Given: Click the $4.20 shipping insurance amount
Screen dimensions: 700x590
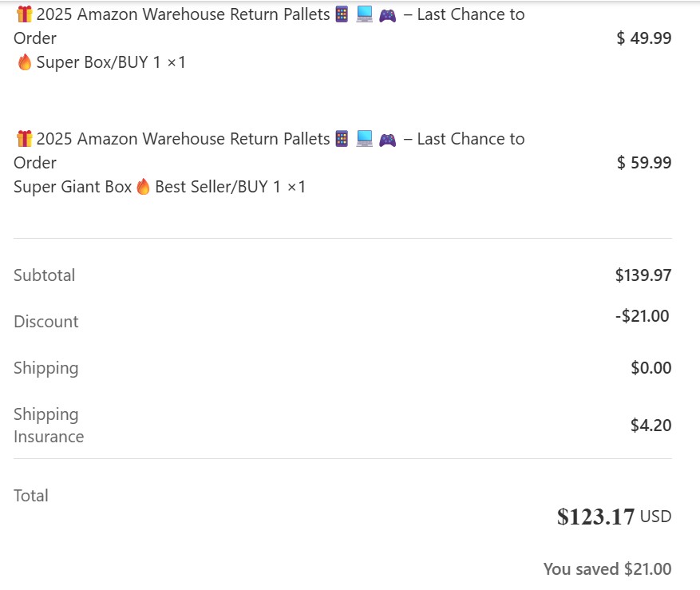Looking at the screenshot, I should click(651, 426).
